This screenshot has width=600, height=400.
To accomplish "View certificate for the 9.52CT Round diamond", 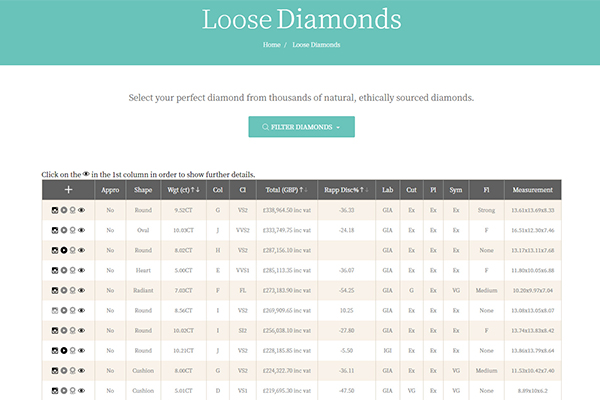I will (73, 210).
